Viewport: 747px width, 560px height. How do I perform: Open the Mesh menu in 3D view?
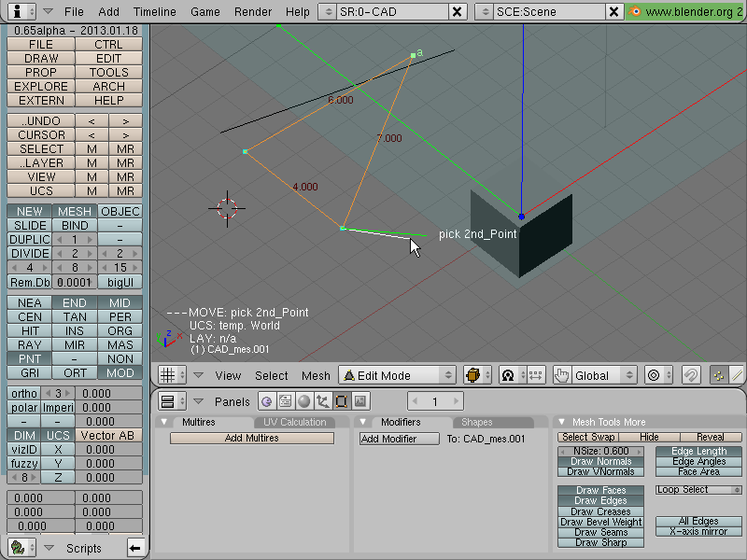(x=316, y=376)
